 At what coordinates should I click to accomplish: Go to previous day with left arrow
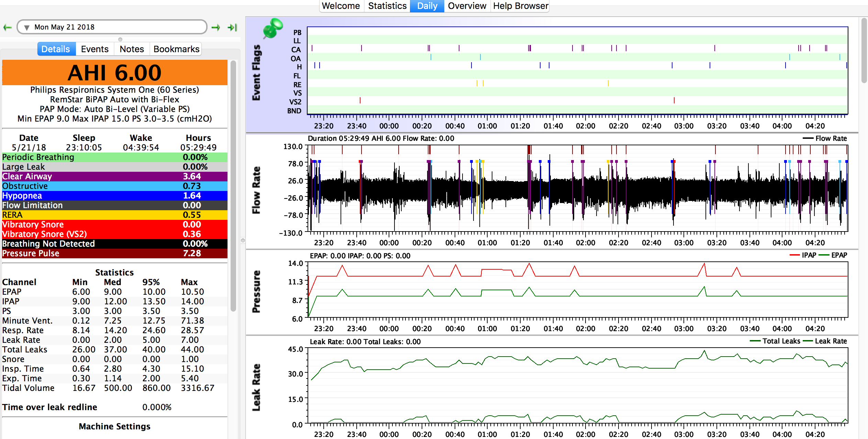coord(7,27)
